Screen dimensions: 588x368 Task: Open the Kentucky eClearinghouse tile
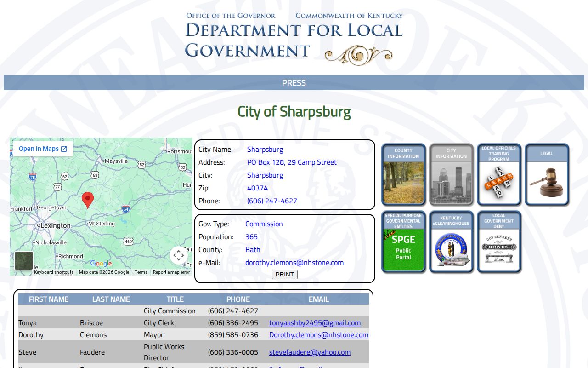click(451, 242)
